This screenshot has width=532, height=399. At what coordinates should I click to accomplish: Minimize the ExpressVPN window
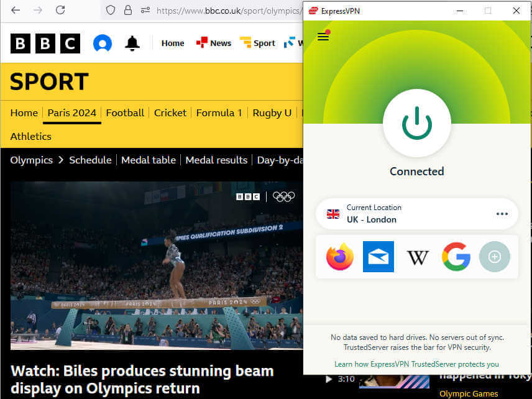point(460,11)
